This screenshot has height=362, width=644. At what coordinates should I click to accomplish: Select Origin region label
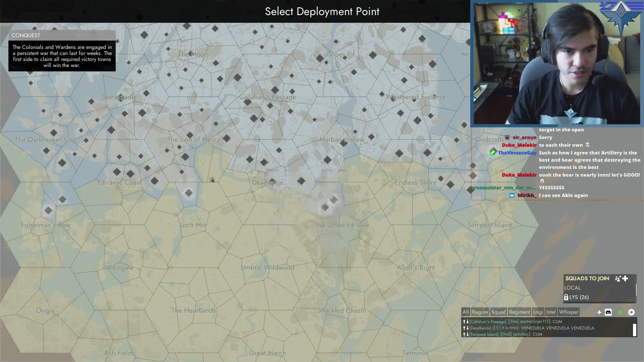pyautogui.click(x=45, y=310)
